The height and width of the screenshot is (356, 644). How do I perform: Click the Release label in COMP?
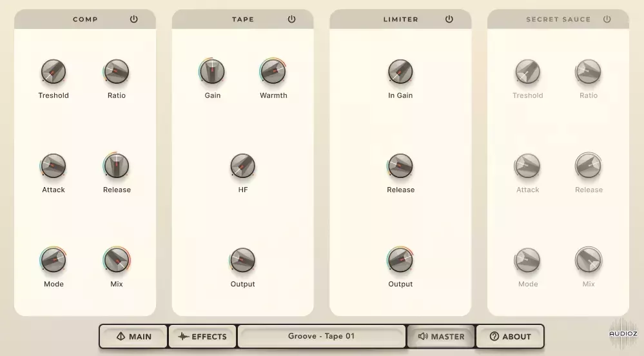(117, 190)
